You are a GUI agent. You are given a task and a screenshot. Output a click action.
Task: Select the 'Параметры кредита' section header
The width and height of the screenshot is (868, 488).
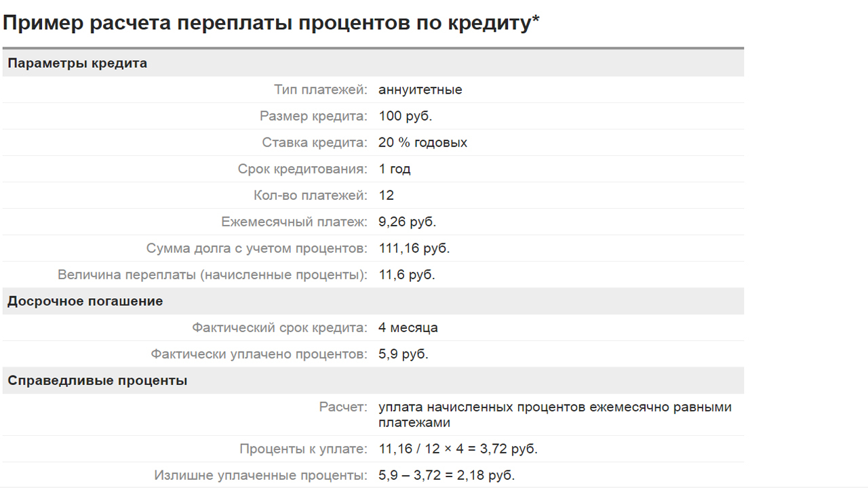(373, 63)
